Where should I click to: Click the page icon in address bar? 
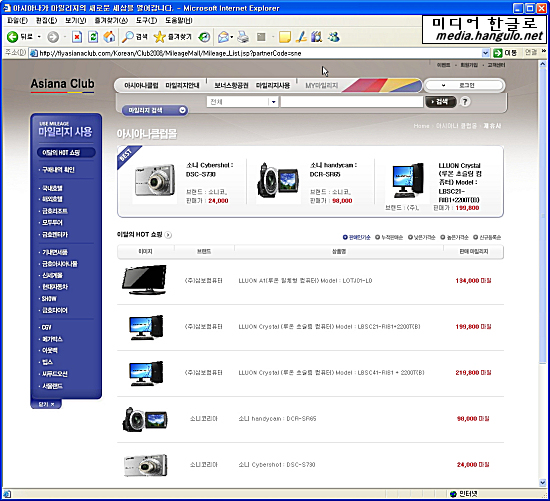point(34,53)
